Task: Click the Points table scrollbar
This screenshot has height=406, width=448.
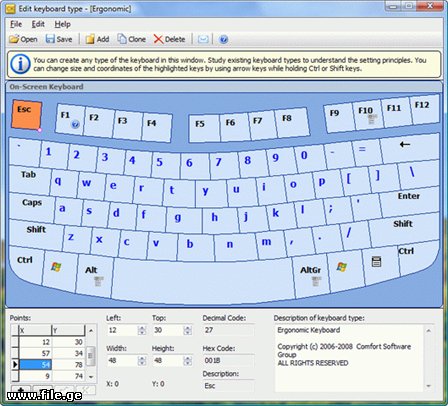Action: pos(91,353)
